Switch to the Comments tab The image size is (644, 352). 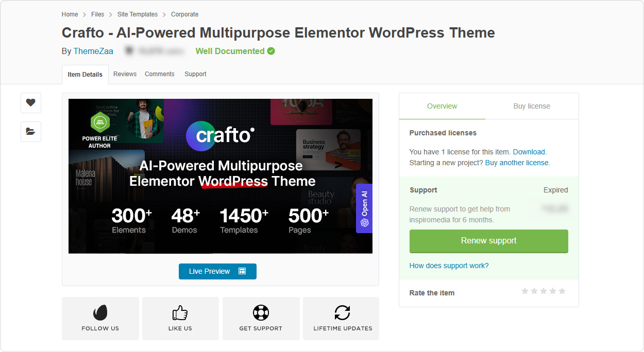160,74
